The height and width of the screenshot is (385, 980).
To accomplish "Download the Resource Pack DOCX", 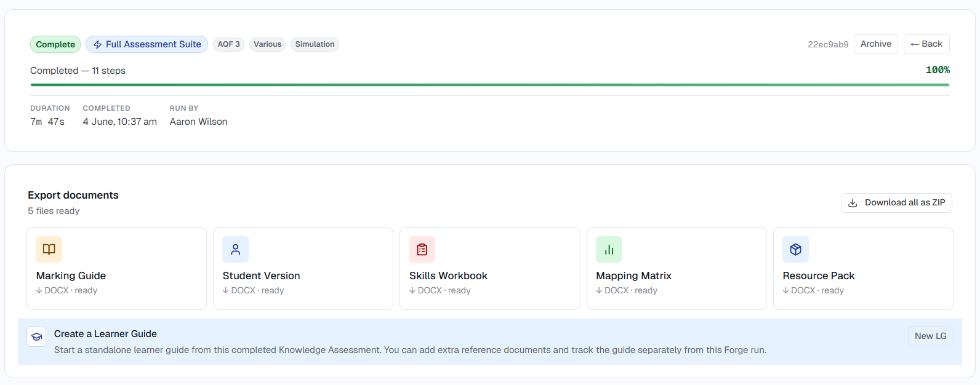I will click(x=863, y=268).
